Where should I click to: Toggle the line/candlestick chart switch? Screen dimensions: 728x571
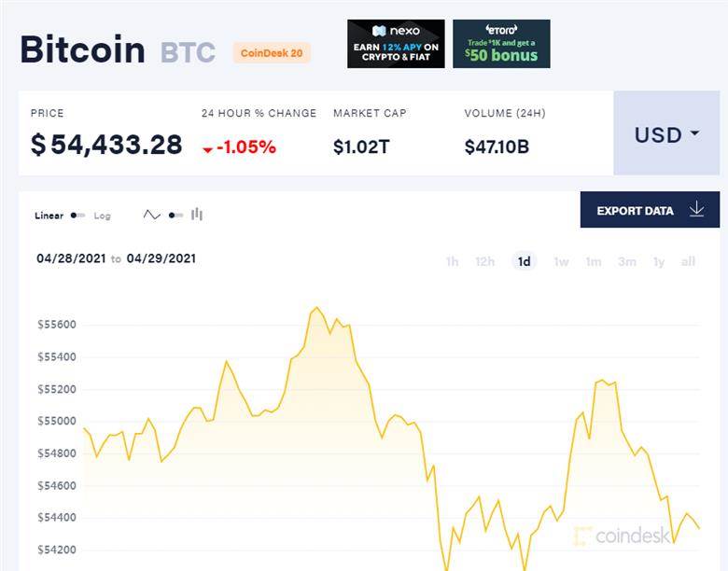[x=176, y=216]
